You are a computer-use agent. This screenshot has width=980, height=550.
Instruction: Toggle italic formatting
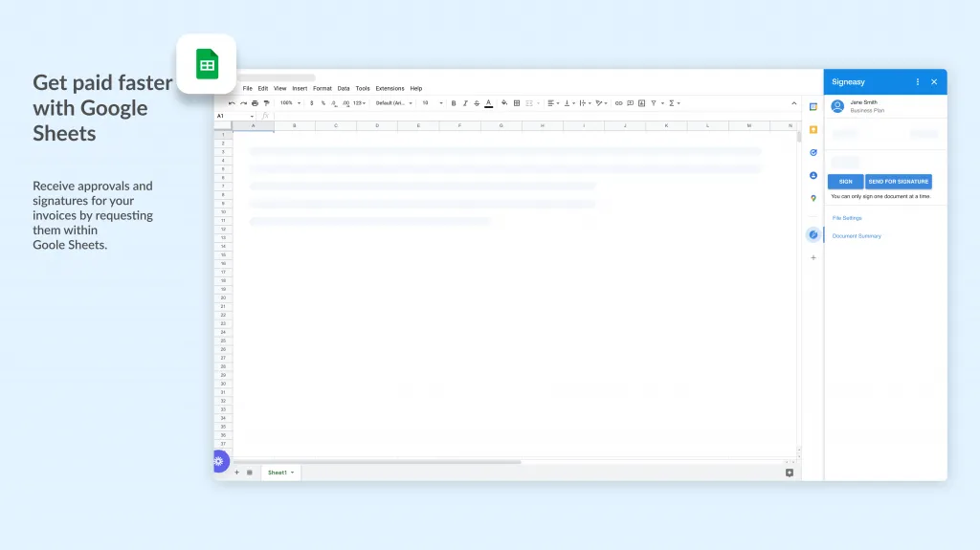(465, 103)
